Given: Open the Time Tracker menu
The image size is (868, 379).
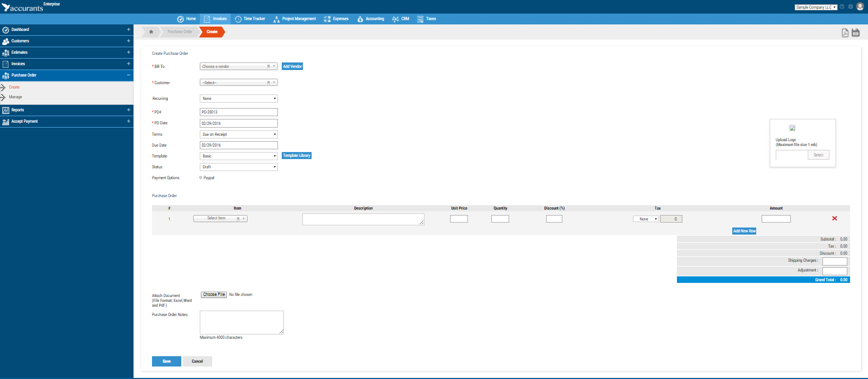Looking at the screenshot, I should [250, 19].
